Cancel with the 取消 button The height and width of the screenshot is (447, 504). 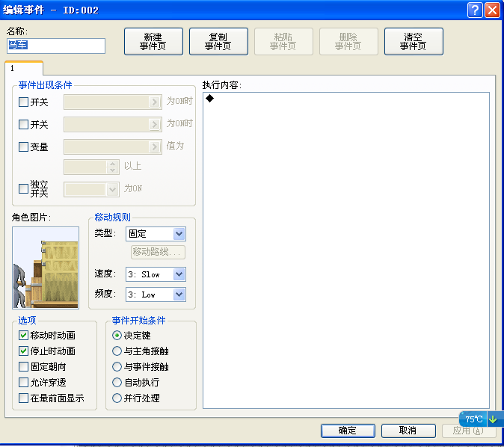[x=408, y=431]
